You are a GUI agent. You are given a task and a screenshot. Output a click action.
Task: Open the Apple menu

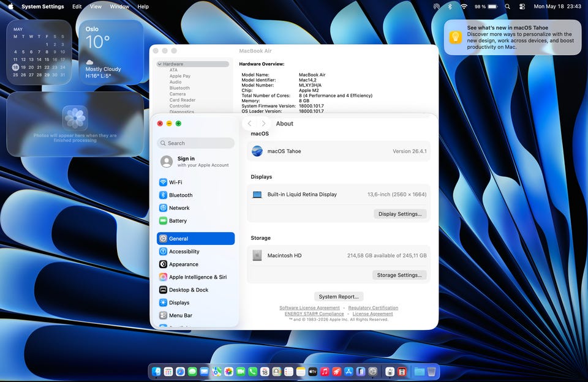click(10, 6)
